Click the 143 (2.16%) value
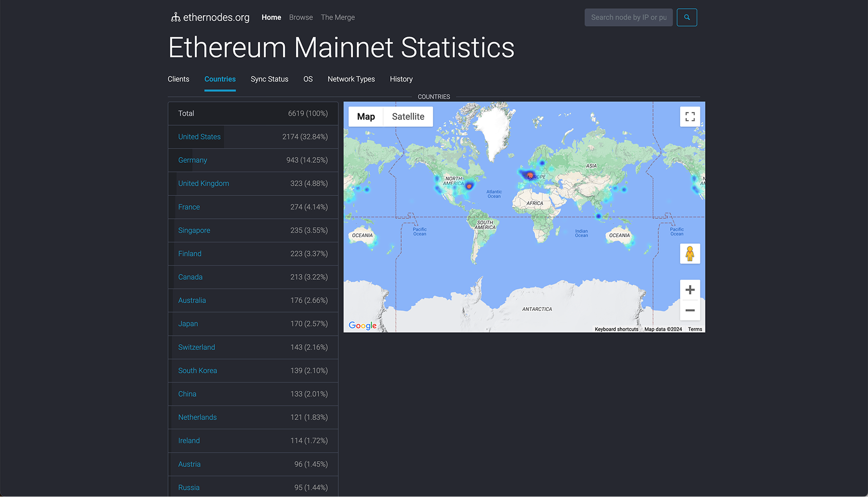Screen dimensions: 868x497 (x=309, y=347)
